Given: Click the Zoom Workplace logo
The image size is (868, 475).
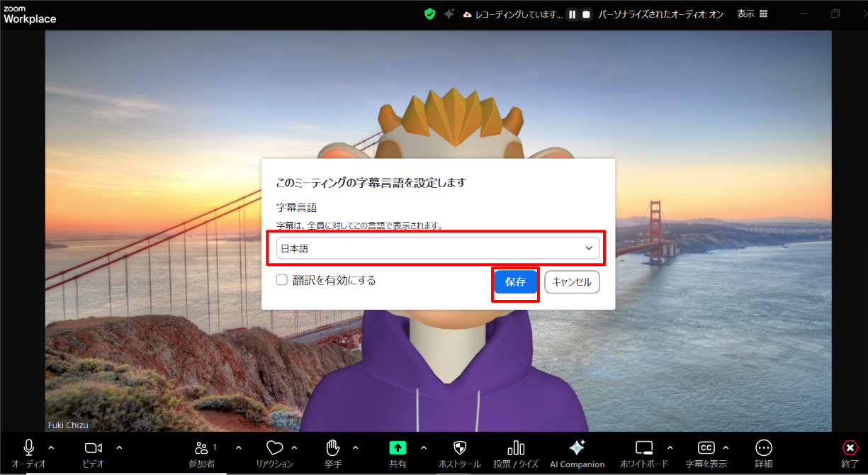Looking at the screenshot, I should click(x=30, y=14).
